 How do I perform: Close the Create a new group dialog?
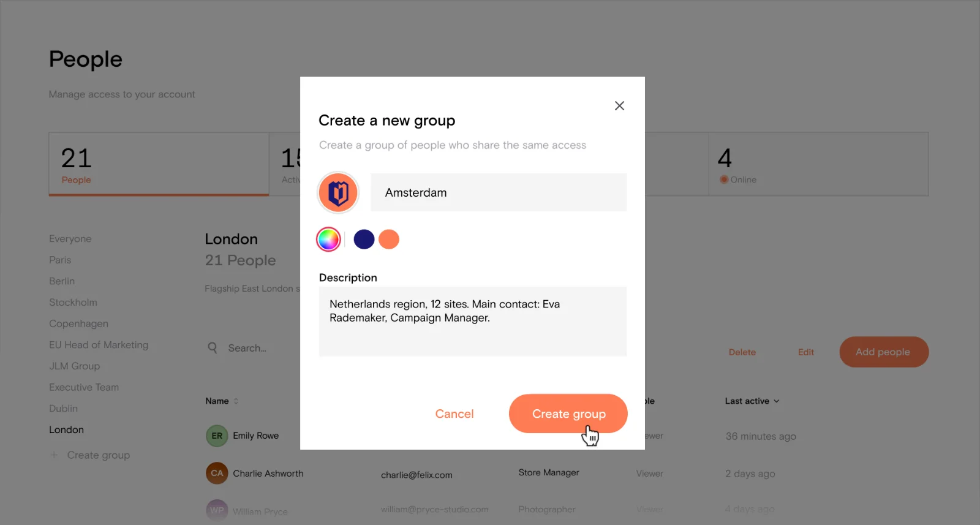point(619,106)
